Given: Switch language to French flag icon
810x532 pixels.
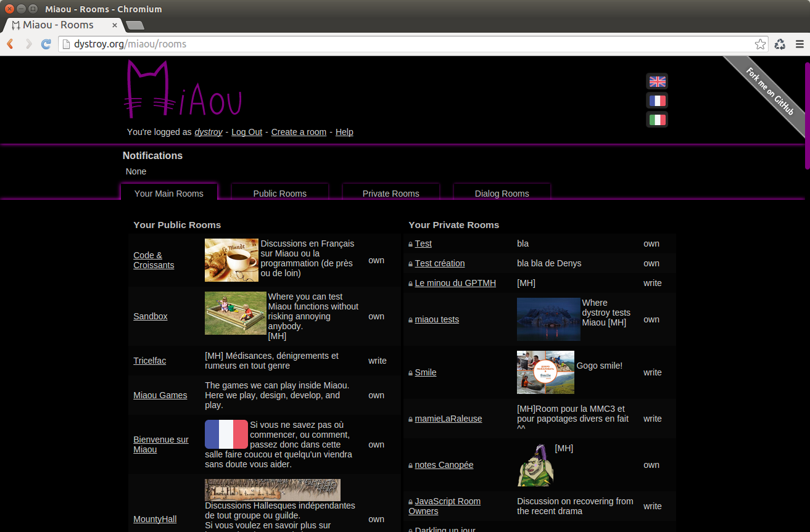Looking at the screenshot, I should 657,100.
